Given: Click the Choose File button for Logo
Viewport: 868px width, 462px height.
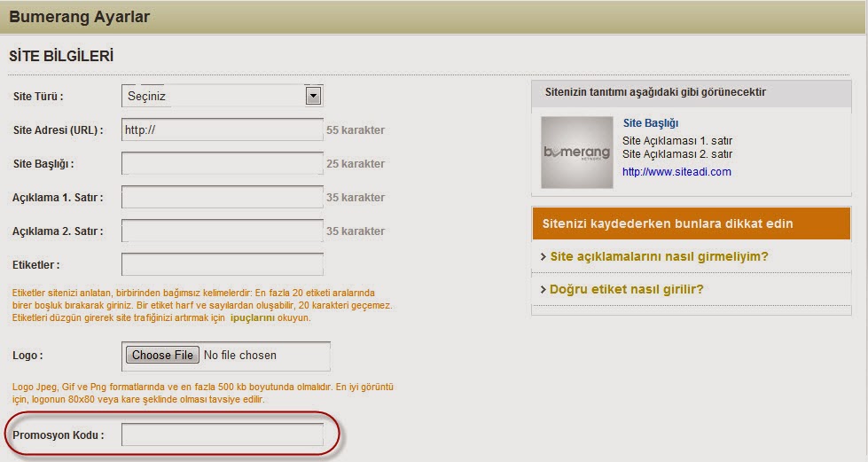Looking at the screenshot, I should 162,355.
